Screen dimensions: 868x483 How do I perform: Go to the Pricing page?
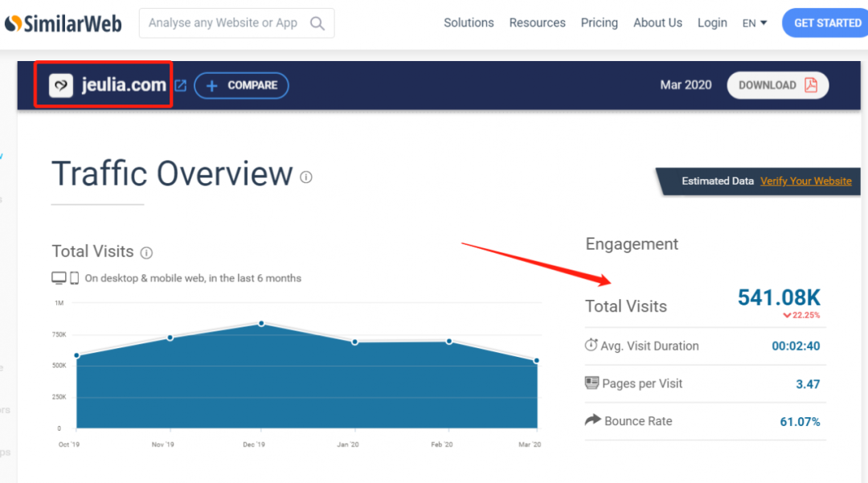[599, 23]
